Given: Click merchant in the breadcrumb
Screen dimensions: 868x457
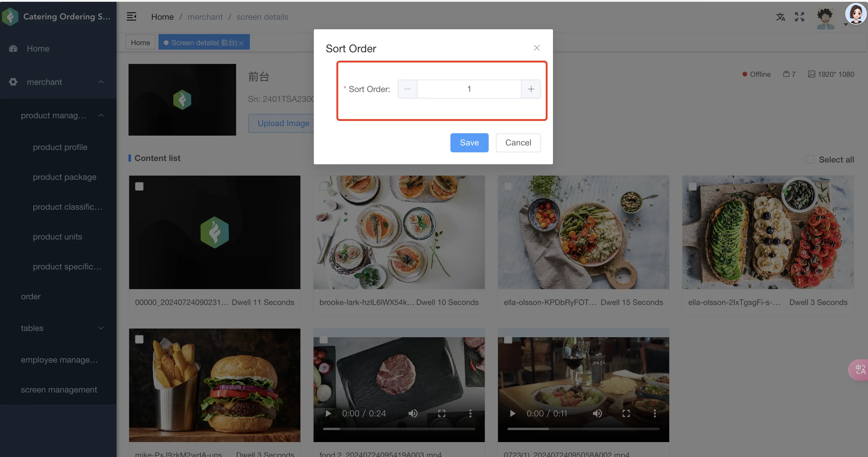Looking at the screenshot, I should pos(205,17).
